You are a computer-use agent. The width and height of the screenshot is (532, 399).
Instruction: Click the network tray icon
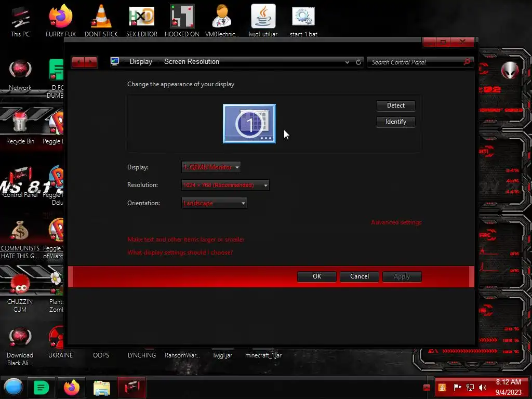470,387
